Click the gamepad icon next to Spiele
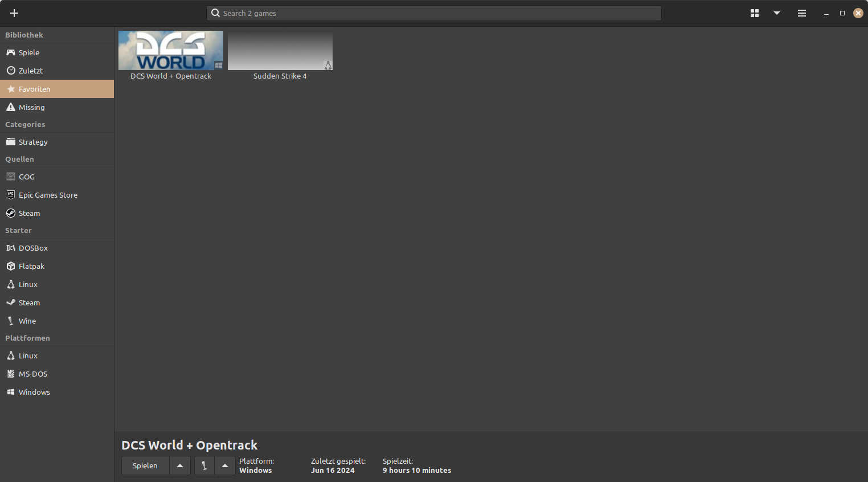 pos(11,52)
